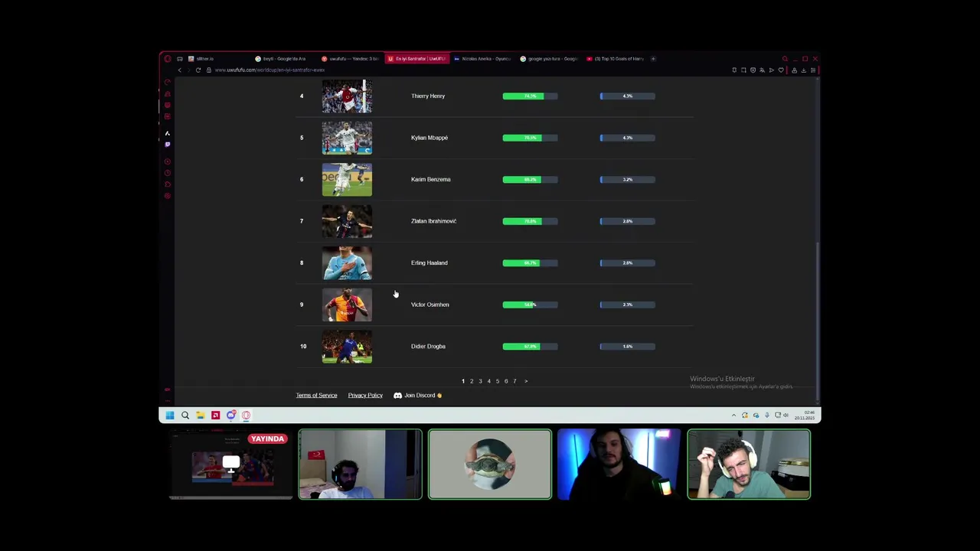
Task: Go to next results page arrow
Action: tap(526, 381)
